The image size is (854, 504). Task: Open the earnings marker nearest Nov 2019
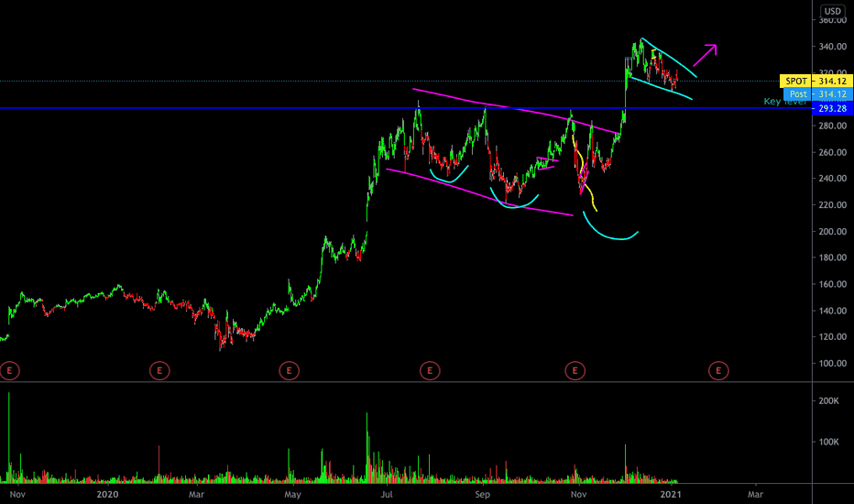click(9, 371)
